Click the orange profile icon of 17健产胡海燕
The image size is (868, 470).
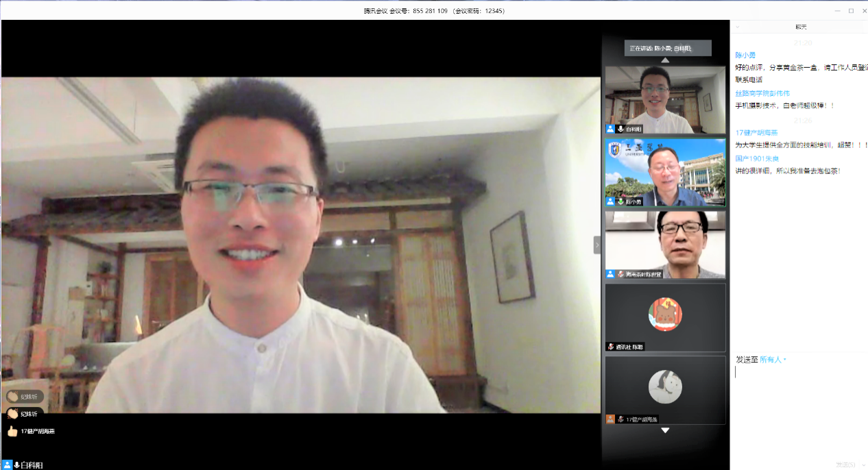click(610, 419)
